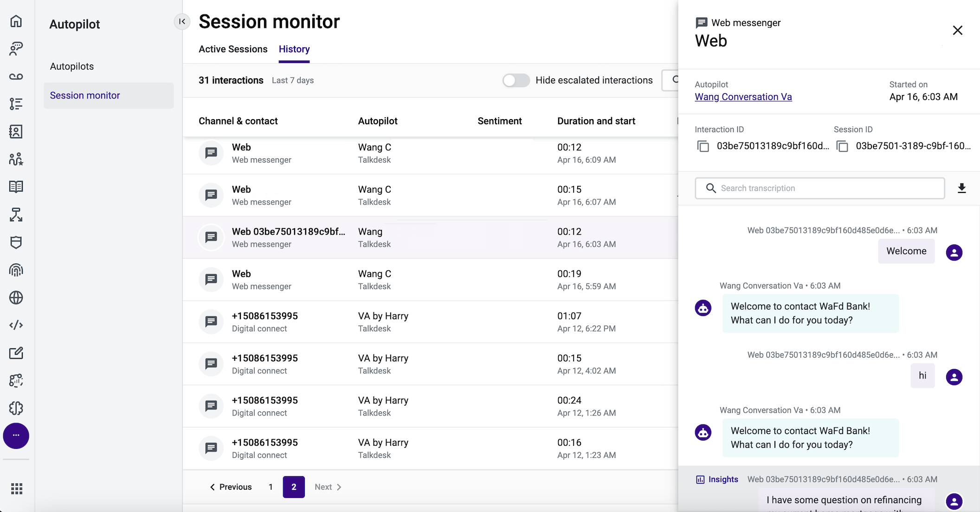Click the current page 2 button
Screen dimensions: 980x512
pyautogui.click(x=294, y=487)
